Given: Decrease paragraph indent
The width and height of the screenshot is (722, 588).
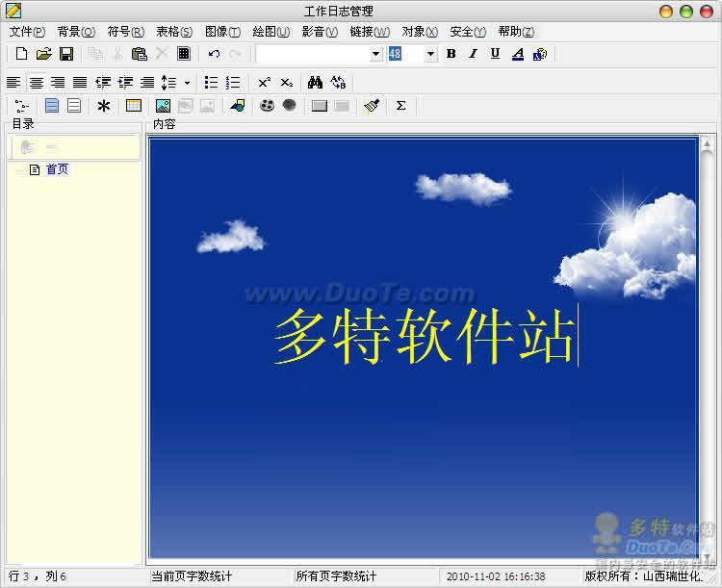Looking at the screenshot, I should click(103, 83).
